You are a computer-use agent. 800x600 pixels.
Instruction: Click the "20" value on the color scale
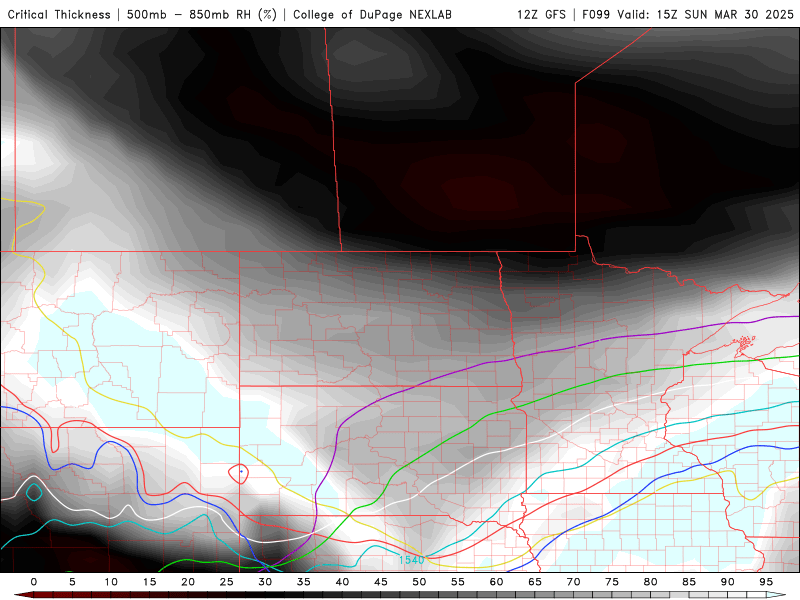188,582
